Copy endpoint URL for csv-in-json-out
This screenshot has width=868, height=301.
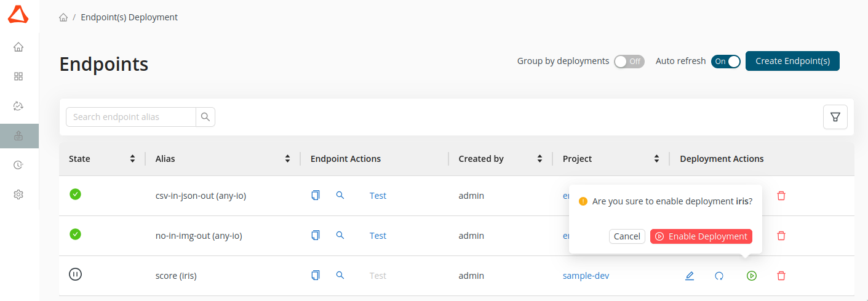(316, 196)
